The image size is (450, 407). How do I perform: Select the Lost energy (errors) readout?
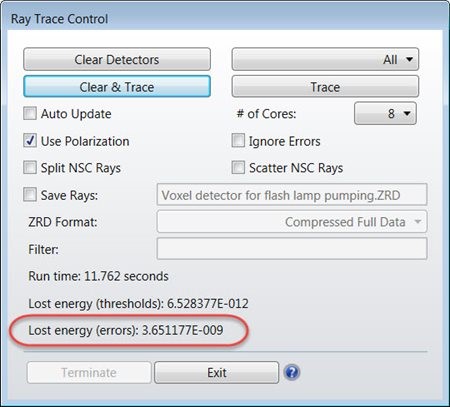click(x=126, y=330)
